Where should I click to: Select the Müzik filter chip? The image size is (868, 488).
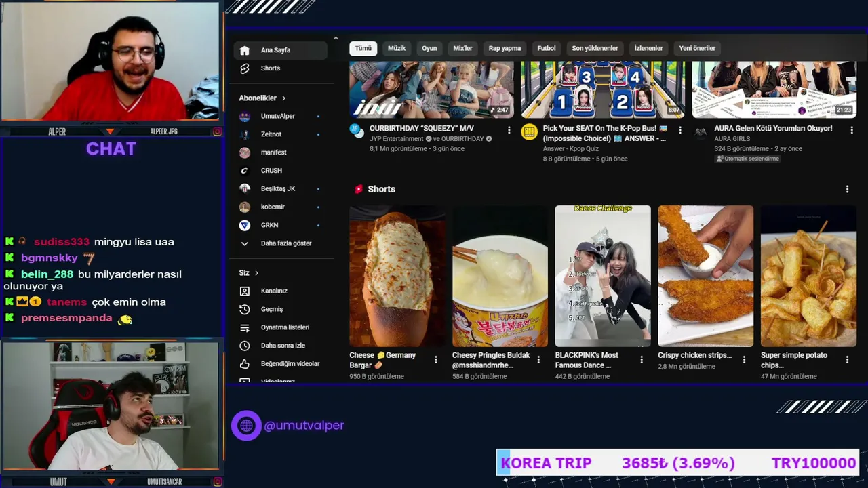pos(397,48)
